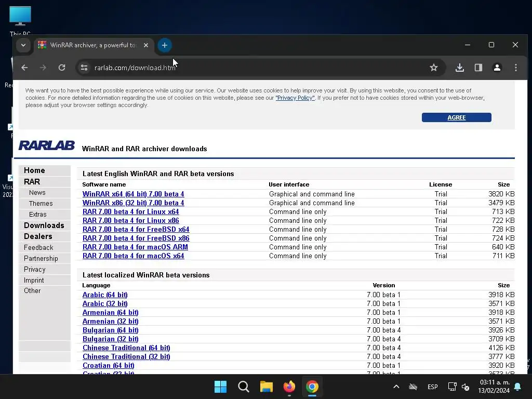Open Dealers in the sidebar menu
Image resolution: width=532 pixels, height=399 pixels.
[38, 236]
